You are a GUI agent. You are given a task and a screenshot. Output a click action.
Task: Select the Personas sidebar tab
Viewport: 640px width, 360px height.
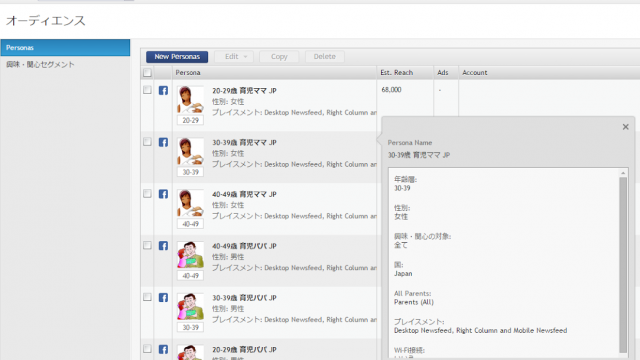point(65,48)
